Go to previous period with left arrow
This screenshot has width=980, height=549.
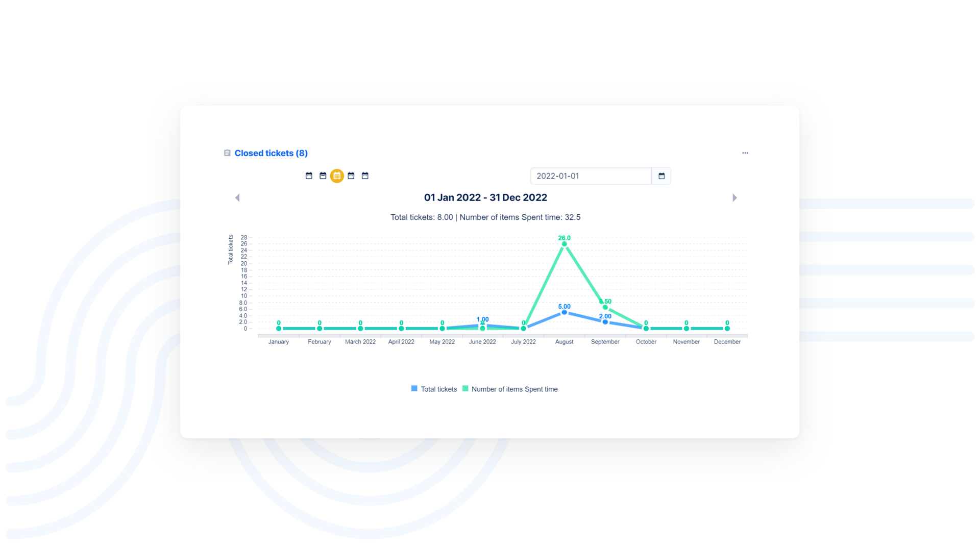[x=237, y=198]
